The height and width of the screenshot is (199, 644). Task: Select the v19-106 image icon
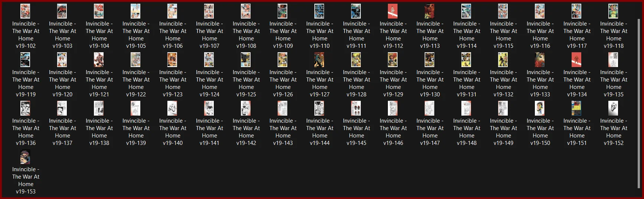(172, 11)
